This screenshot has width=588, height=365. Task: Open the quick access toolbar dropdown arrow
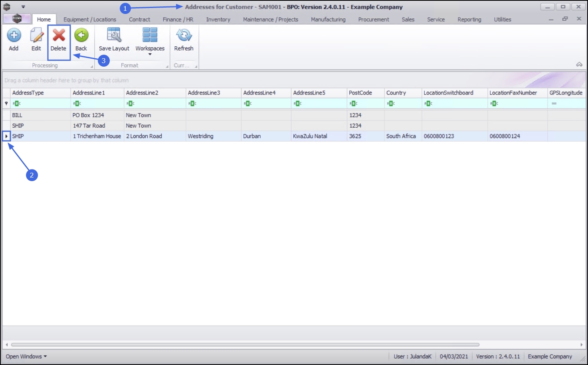[x=23, y=7]
